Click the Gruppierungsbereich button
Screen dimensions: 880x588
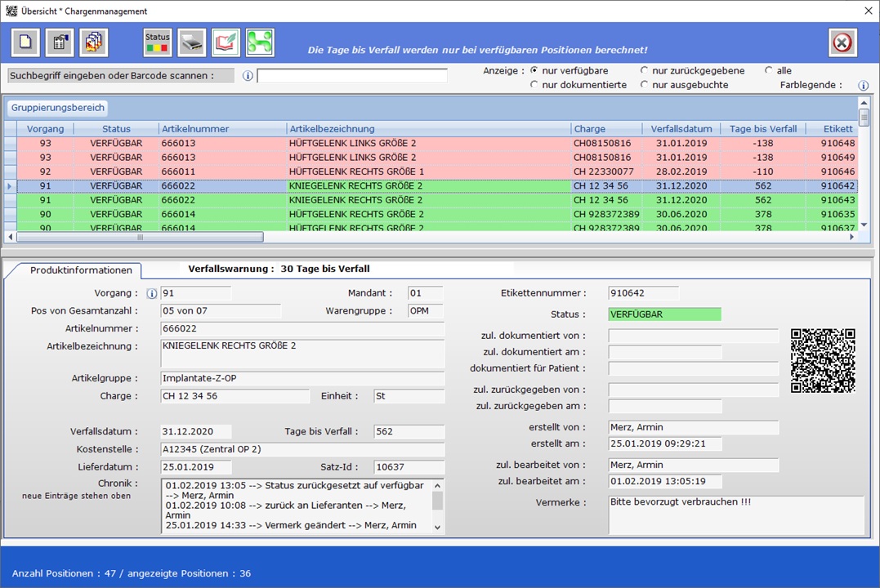coord(58,108)
